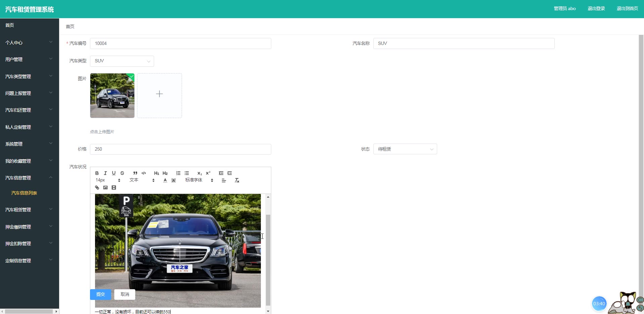Screen dimensions: 644x314
Task: Expand the 我的收藏管理 sidebar menu
Action: 30,161
